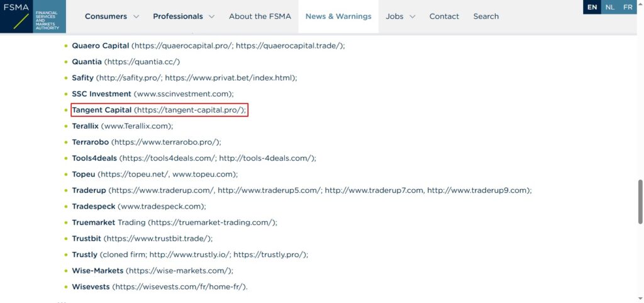644x303 pixels.
Task: Click the Tangent Capital highlighted entry
Action: point(159,110)
